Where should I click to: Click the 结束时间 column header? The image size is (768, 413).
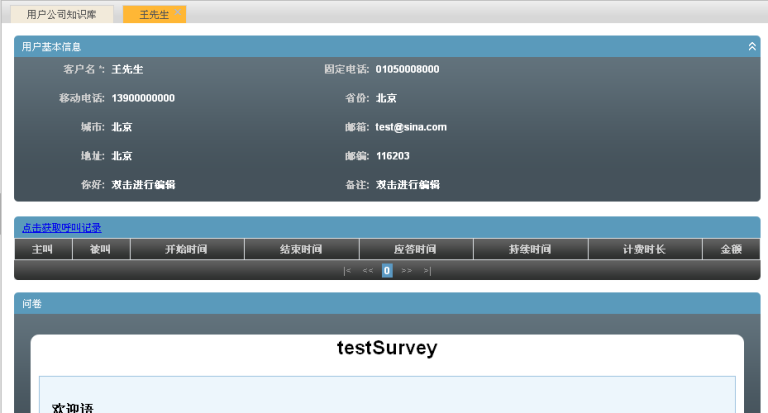click(x=301, y=249)
